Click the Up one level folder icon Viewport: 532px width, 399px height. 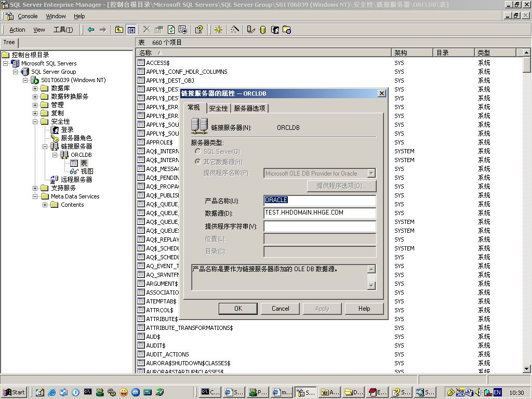[119, 30]
